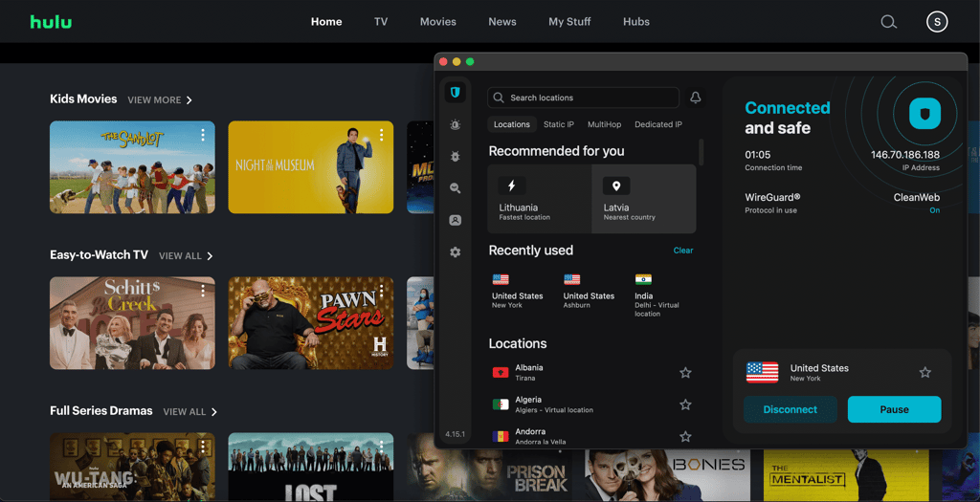Favorite the connected United States New York star
This screenshot has height=502, width=980.
pos(925,373)
